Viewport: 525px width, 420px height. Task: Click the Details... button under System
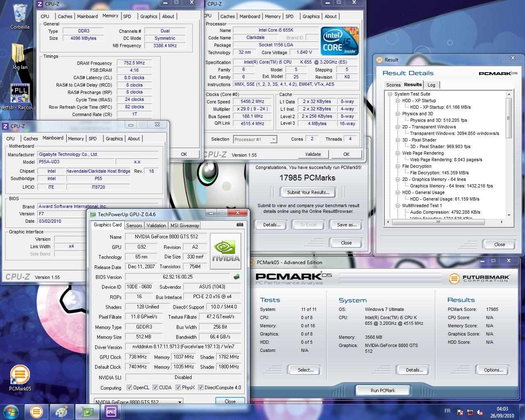pos(414,370)
